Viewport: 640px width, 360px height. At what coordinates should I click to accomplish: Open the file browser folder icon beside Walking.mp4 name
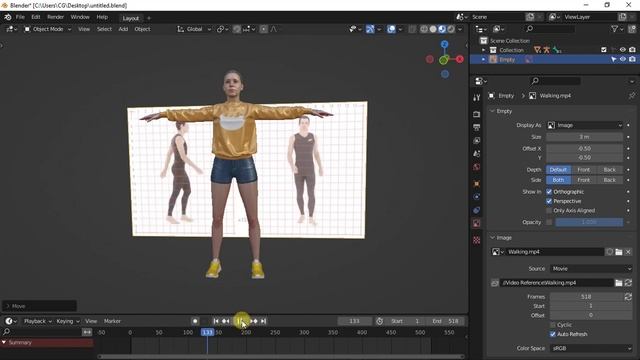click(619, 252)
